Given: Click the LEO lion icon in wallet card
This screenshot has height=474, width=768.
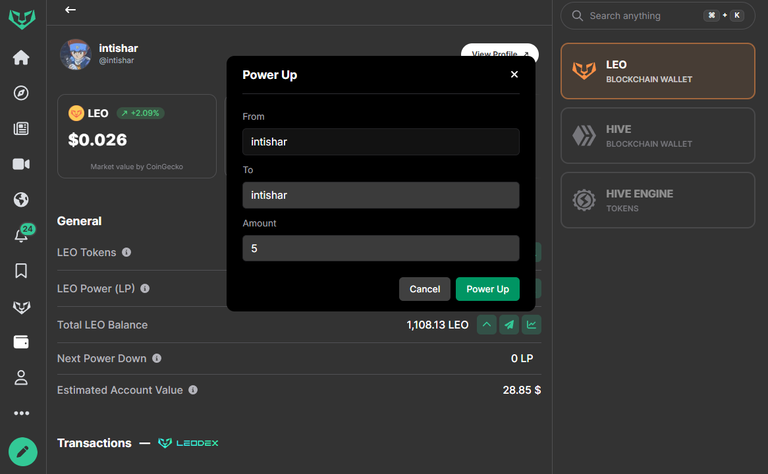Looking at the screenshot, I should [584, 71].
